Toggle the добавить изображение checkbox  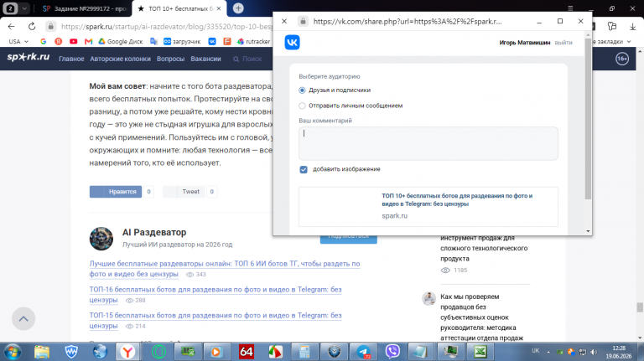coord(304,169)
